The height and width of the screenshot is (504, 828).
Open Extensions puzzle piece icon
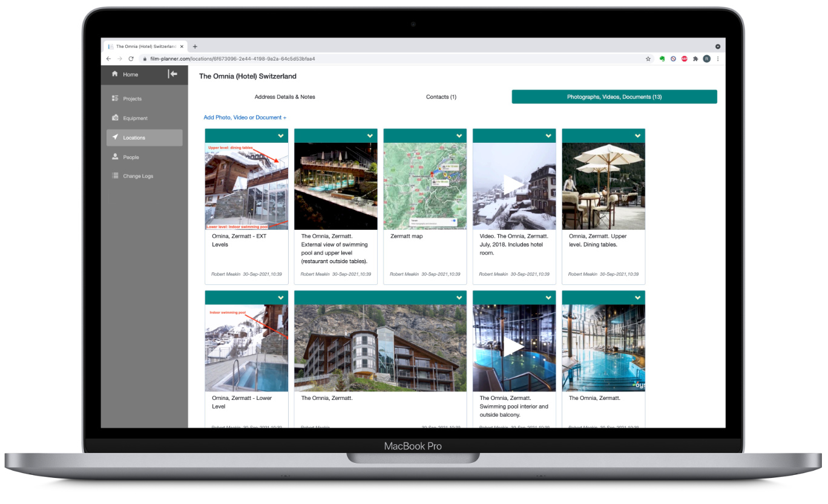coord(695,59)
